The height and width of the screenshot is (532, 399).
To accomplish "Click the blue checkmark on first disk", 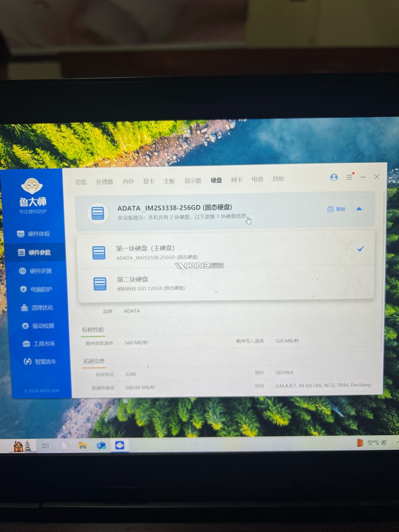I will (360, 249).
